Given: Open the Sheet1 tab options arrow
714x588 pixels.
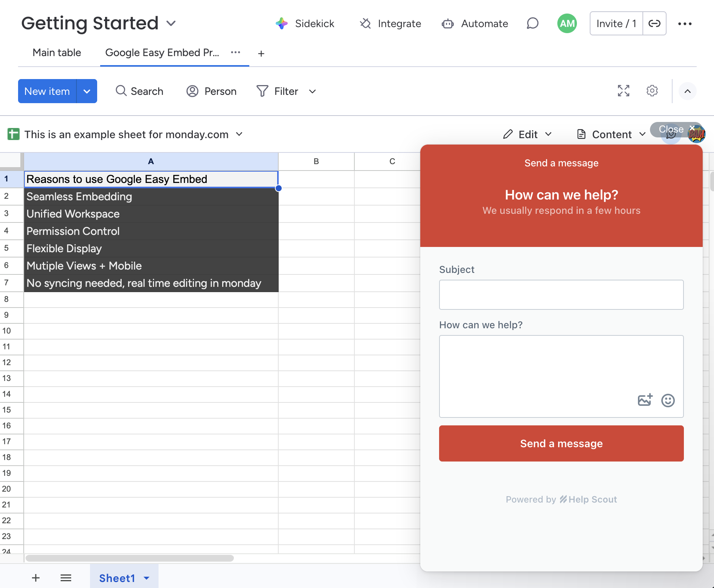Looking at the screenshot, I should 147,578.
